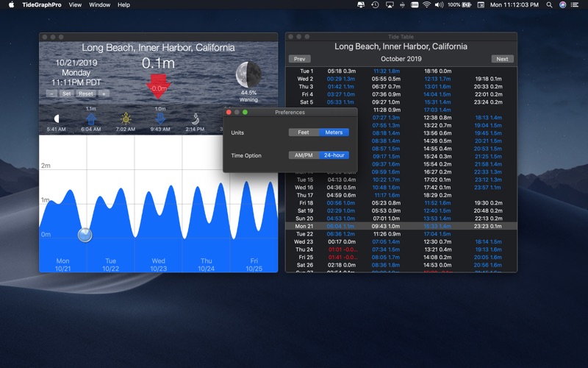588x368 pixels.
Task: Open the Help menu
Action: (x=123, y=5)
